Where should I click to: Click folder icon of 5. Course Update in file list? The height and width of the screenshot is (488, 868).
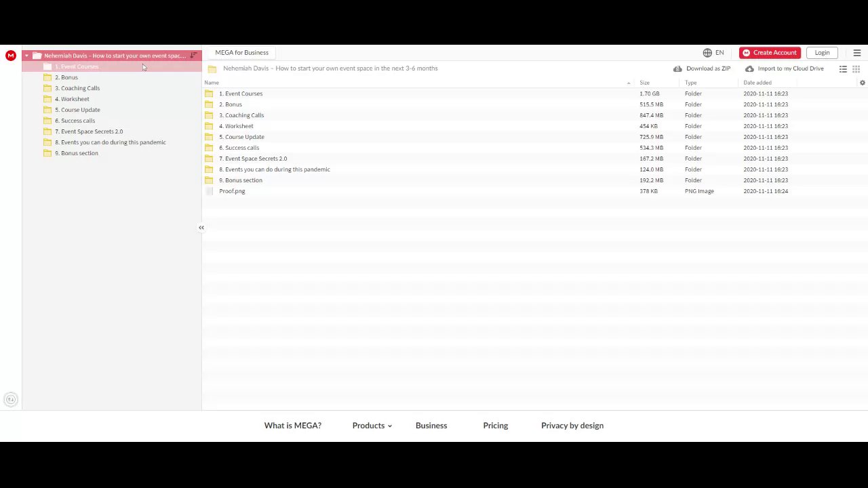click(209, 137)
